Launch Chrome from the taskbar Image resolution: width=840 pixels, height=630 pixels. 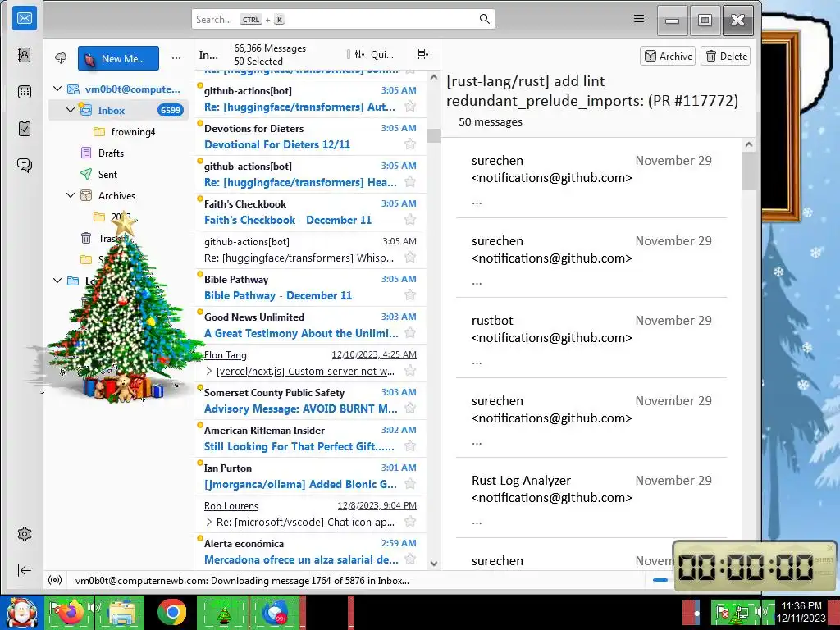pyautogui.click(x=172, y=612)
